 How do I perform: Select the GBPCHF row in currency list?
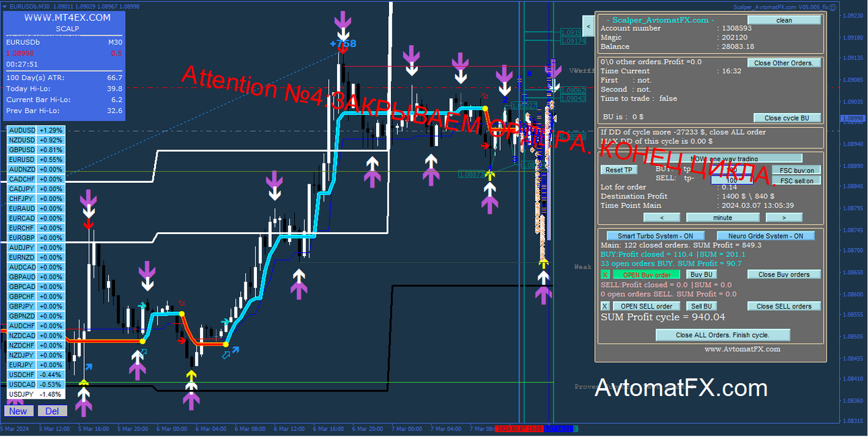(x=36, y=296)
